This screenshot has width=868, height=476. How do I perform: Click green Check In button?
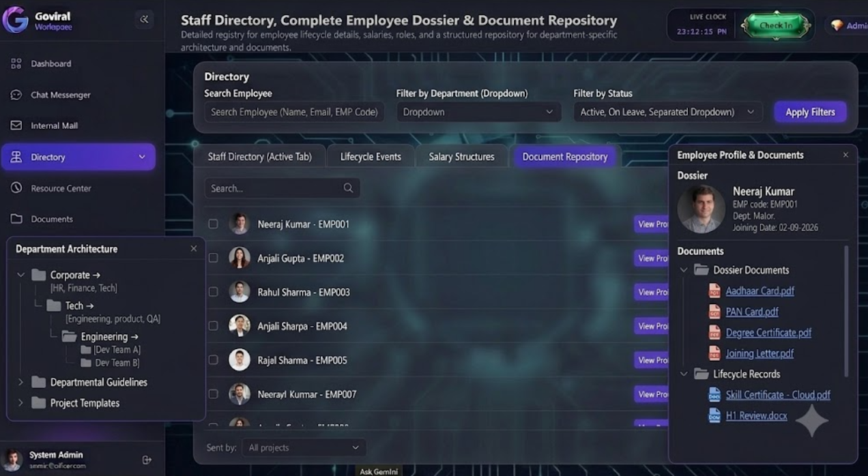click(x=776, y=25)
